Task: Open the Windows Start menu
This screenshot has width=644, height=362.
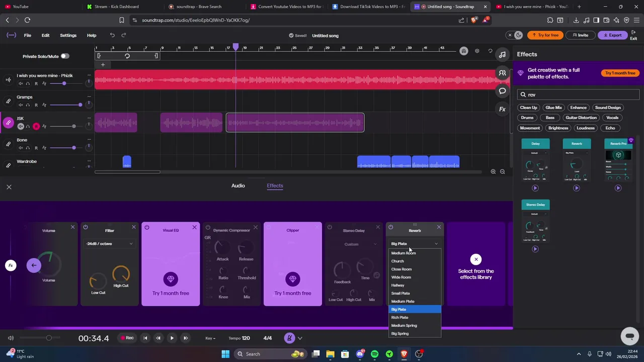Action: click(x=225, y=354)
